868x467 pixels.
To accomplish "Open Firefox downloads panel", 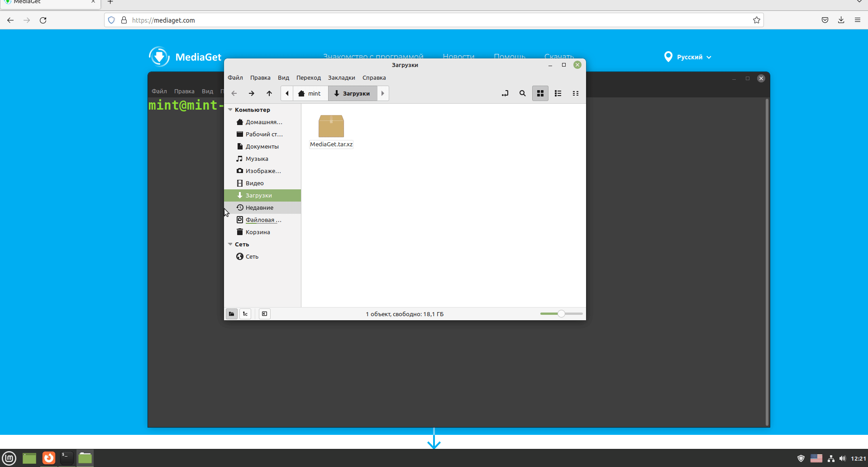I will [841, 20].
